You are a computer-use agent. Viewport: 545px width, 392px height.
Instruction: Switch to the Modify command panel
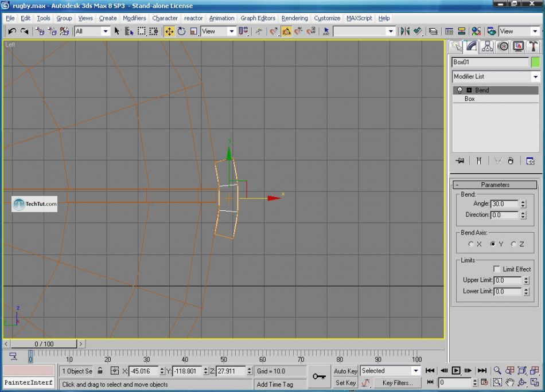pyautogui.click(x=472, y=46)
